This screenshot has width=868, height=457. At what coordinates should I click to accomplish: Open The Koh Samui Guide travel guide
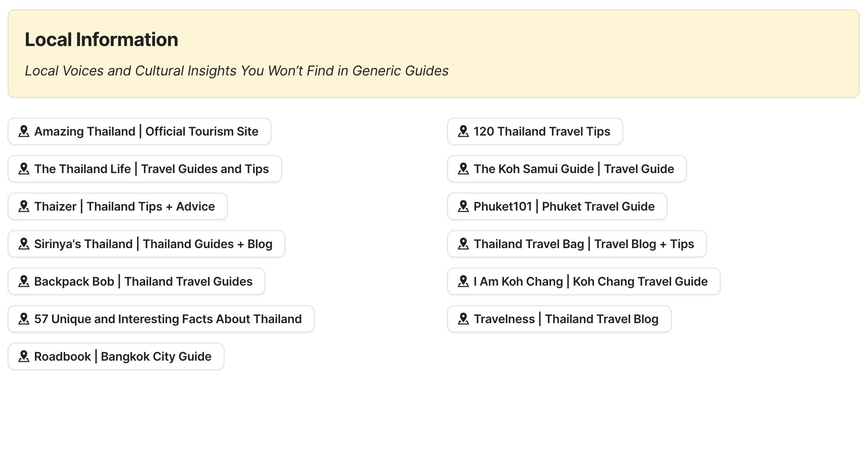[x=566, y=169]
